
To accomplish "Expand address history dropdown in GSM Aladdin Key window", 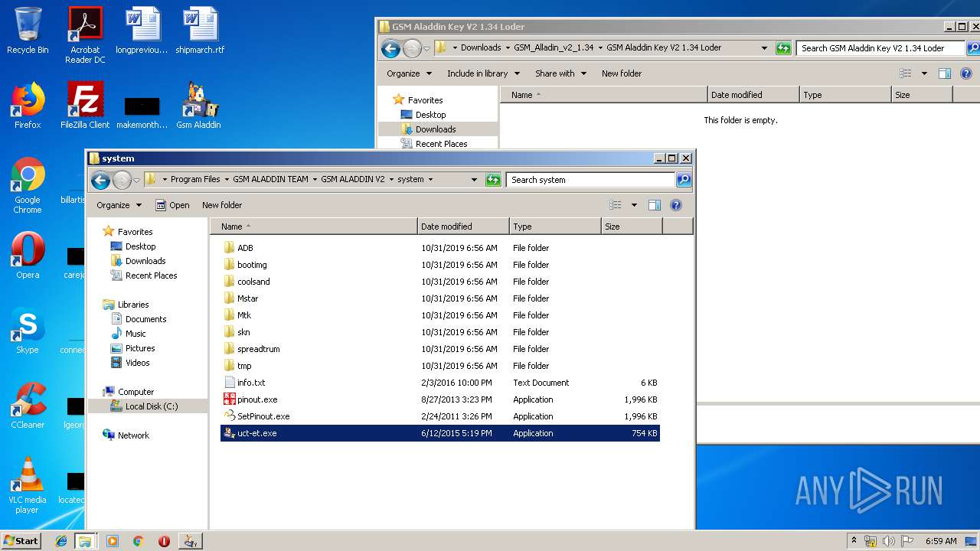I will (764, 47).
